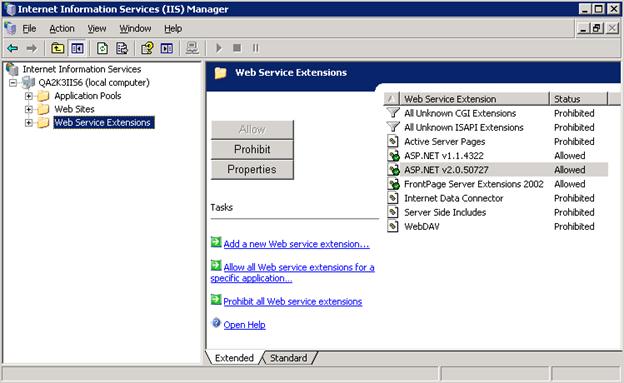Click the blue Open Help question icon

[216, 323]
